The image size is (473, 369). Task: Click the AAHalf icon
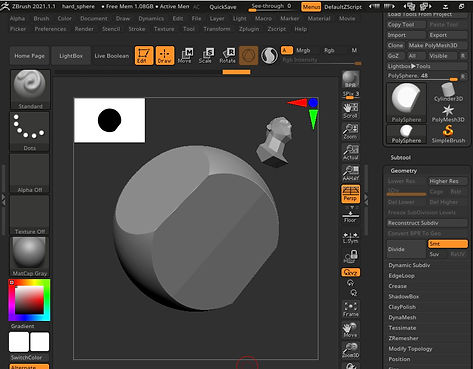click(x=350, y=173)
